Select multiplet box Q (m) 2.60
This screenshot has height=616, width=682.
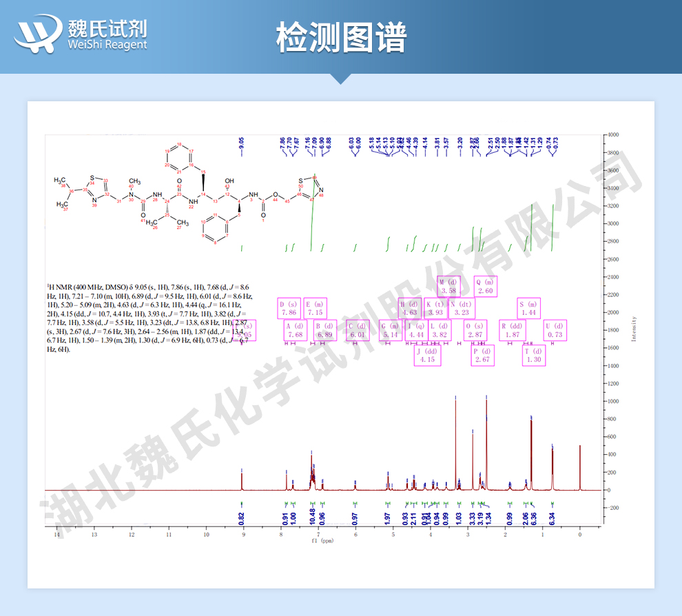pos(485,286)
